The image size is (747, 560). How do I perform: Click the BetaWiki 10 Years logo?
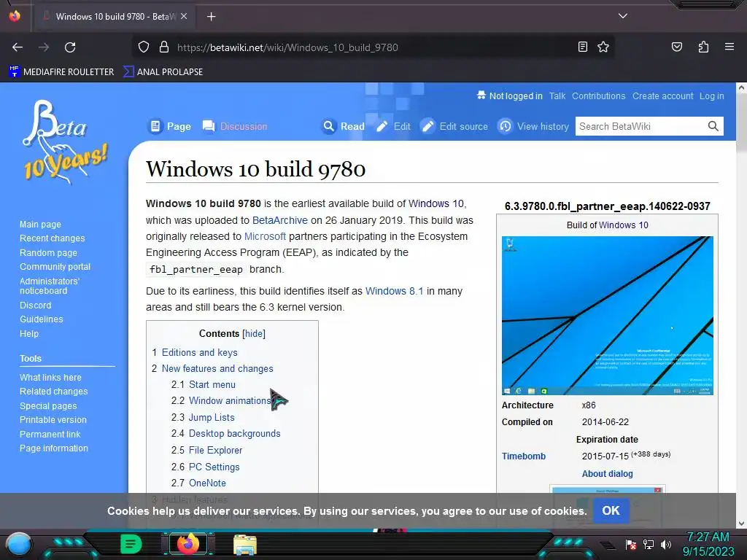64,141
